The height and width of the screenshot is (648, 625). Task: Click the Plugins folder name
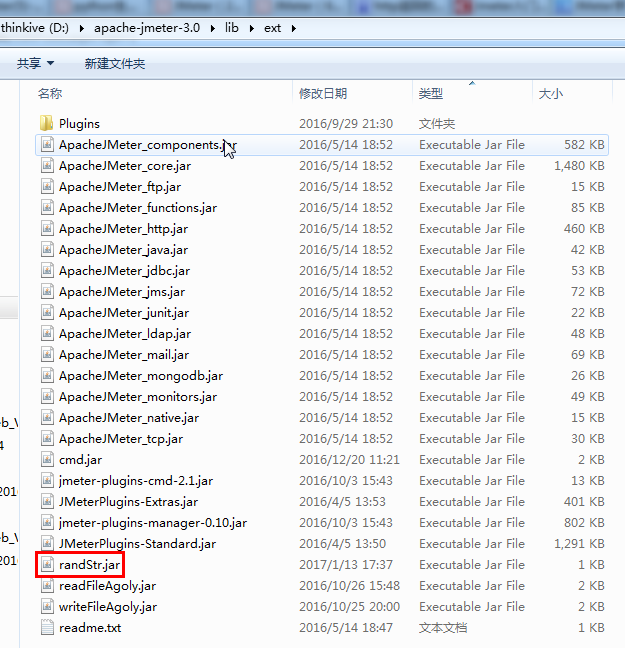point(79,124)
